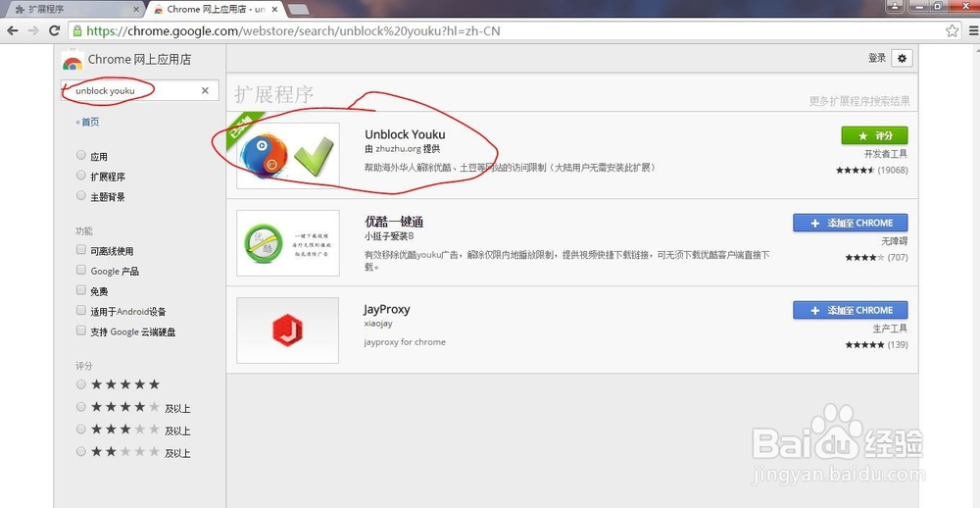
Task: Select the 主题背景 radio button
Action: (x=80, y=195)
